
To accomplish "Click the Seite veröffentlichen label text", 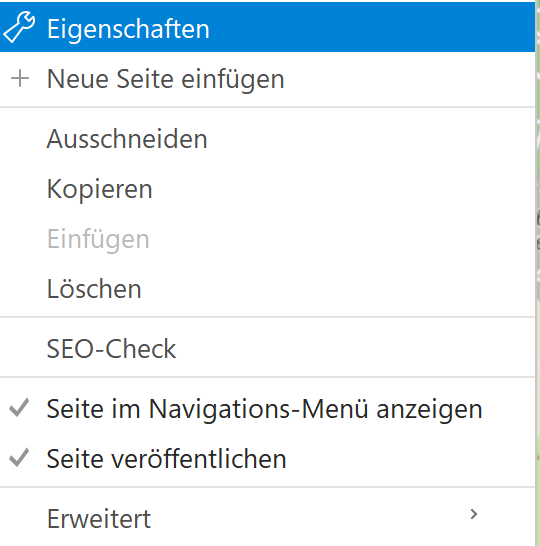I will pyautogui.click(x=166, y=459).
